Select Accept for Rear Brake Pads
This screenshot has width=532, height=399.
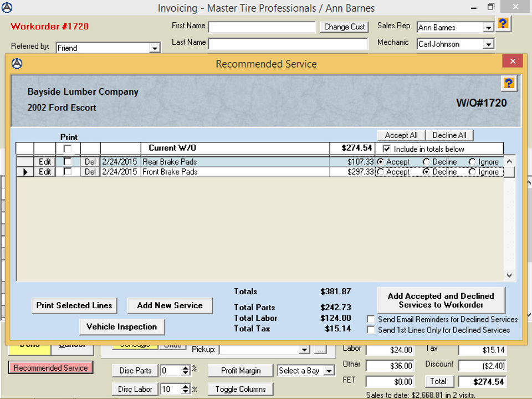tap(381, 162)
